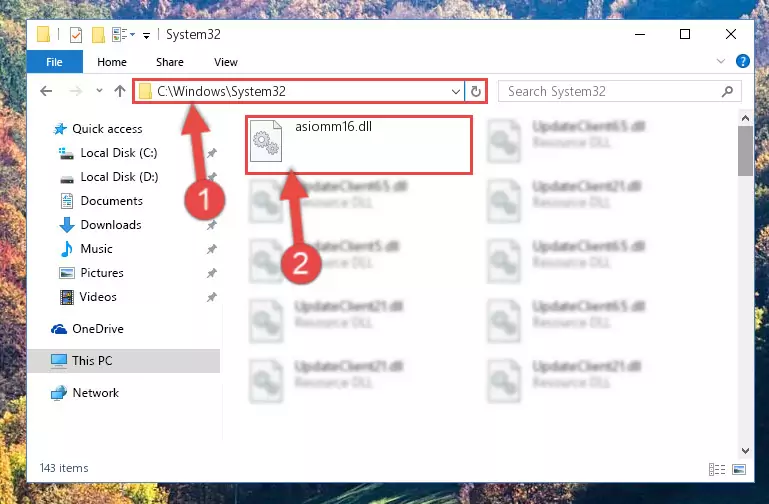
Task: Click the address bar path C:\Windows\System32
Action: pos(221,92)
